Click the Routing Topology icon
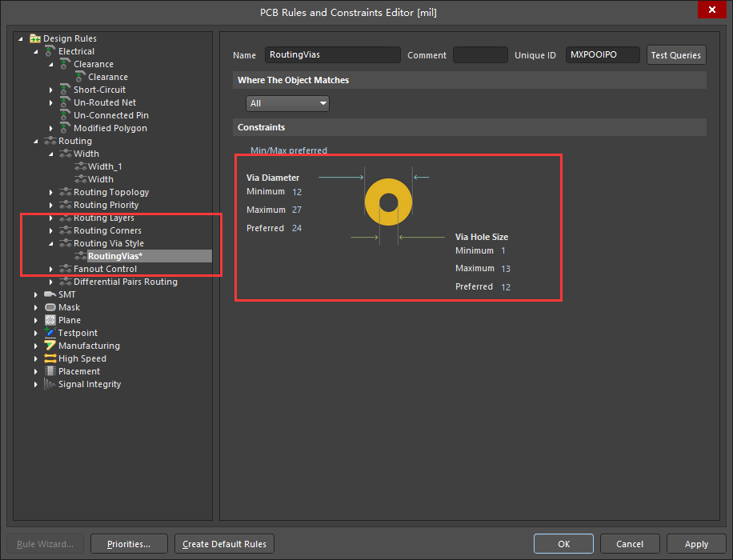The width and height of the screenshot is (733, 560). 66,192
